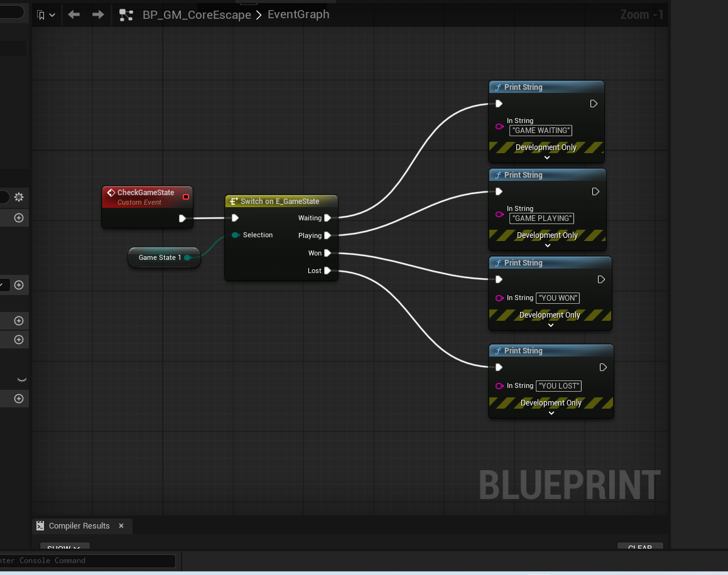
Task: Click the console command input field
Action: (87, 561)
